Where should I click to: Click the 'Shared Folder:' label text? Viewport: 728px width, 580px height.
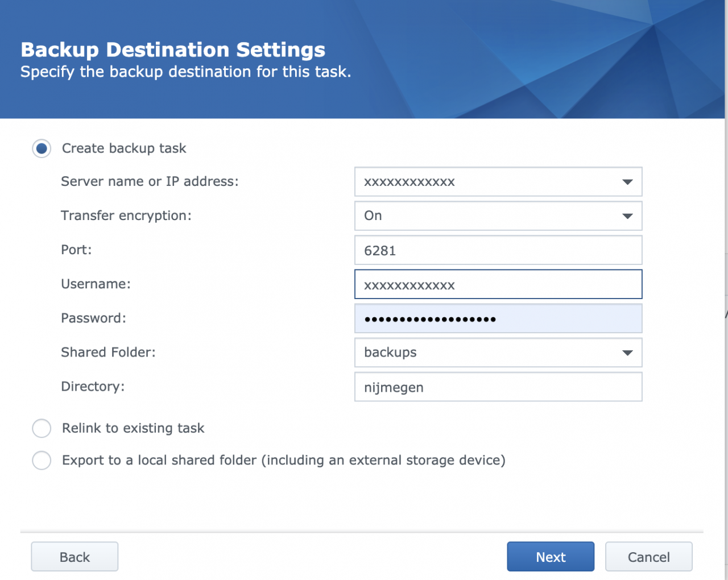108,352
